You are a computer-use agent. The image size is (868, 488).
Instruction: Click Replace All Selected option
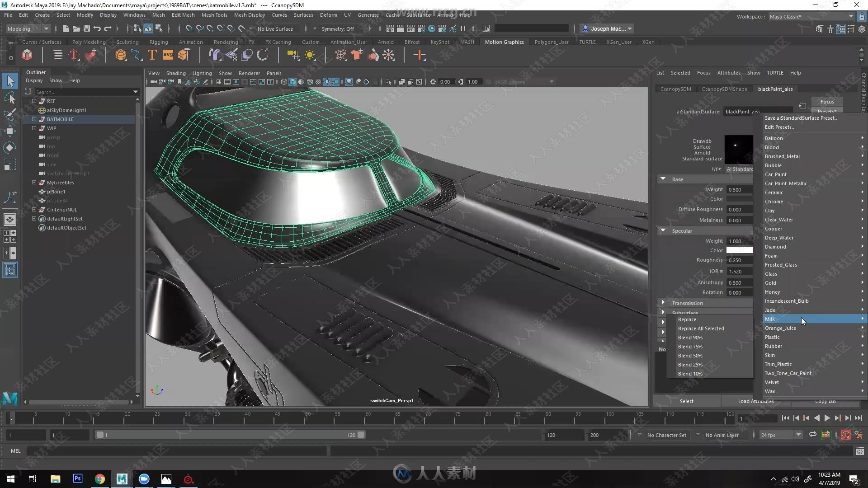pyautogui.click(x=701, y=328)
